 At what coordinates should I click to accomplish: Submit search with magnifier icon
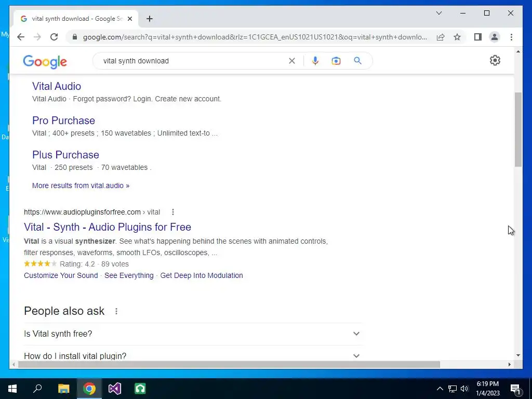pyautogui.click(x=357, y=61)
